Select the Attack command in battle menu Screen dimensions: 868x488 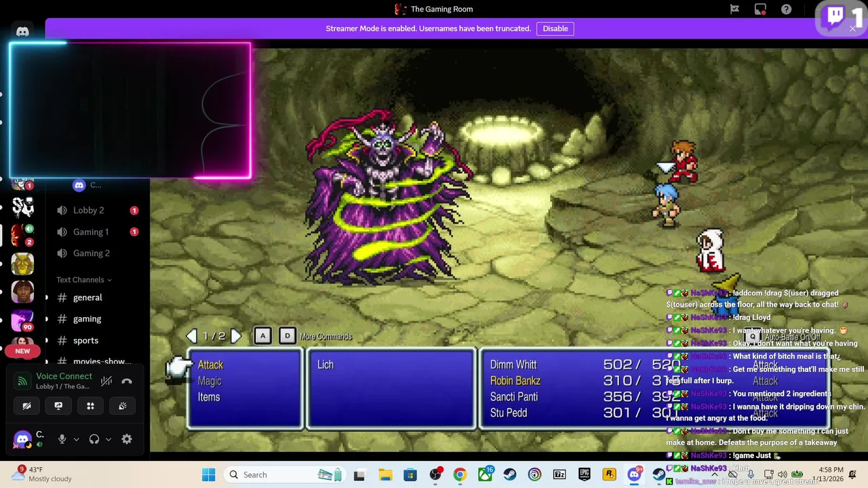(x=210, y=365)
